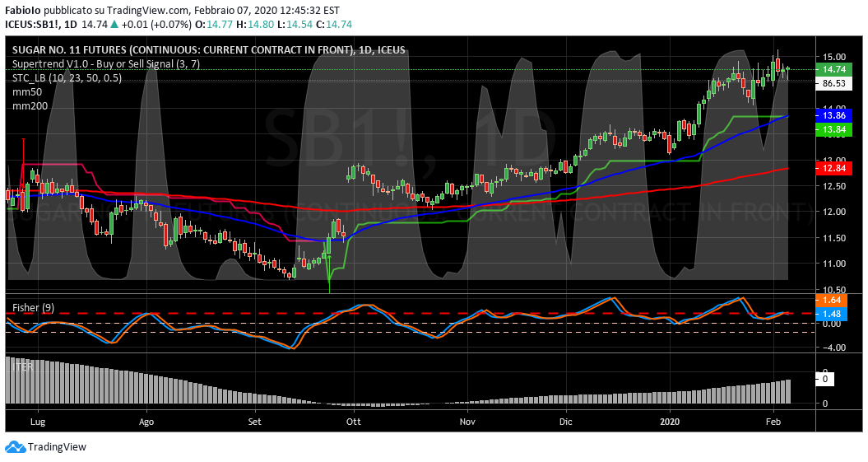The width and height of the screenshot is (868, 462).
Task: Toggle the mm50 indicator label
Action: tap(26, 92)
